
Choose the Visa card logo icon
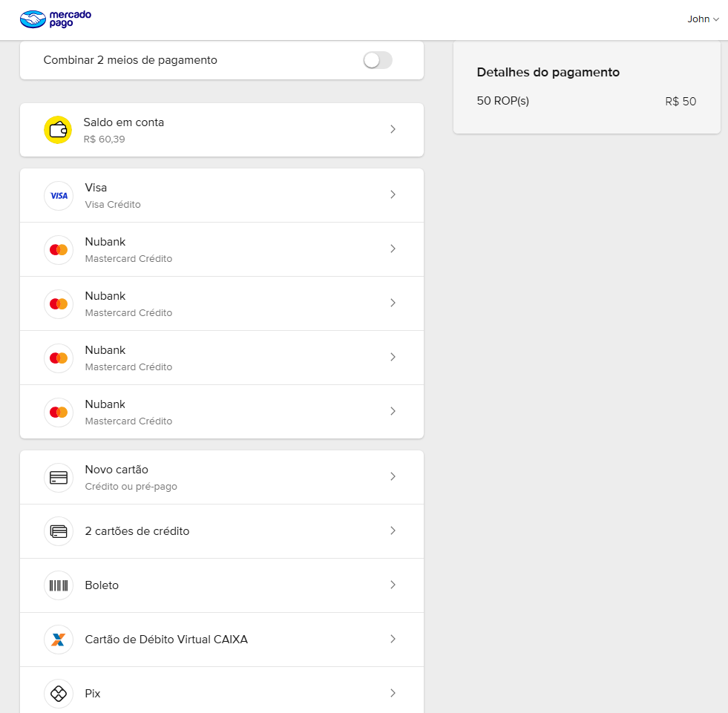click(x=59, y=196)
